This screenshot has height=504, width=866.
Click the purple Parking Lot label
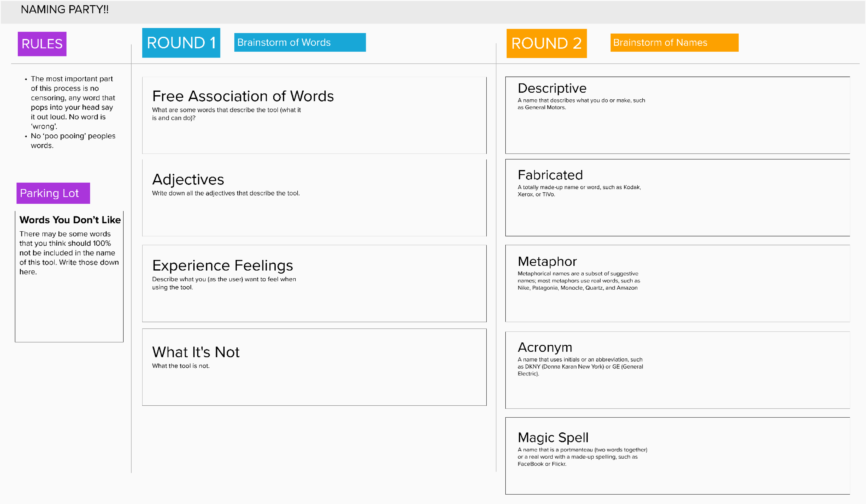click(53, 193)
